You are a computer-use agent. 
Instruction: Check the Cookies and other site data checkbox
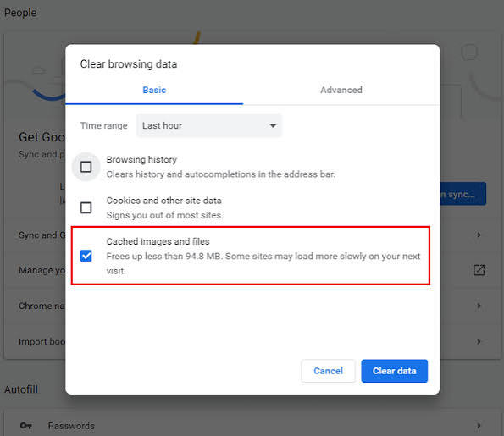coord(86,207)
